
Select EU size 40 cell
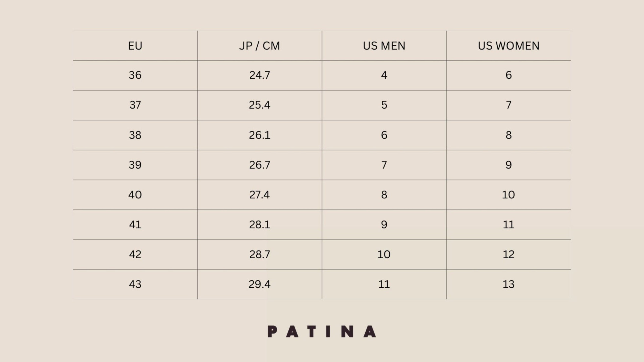[135, 195]
